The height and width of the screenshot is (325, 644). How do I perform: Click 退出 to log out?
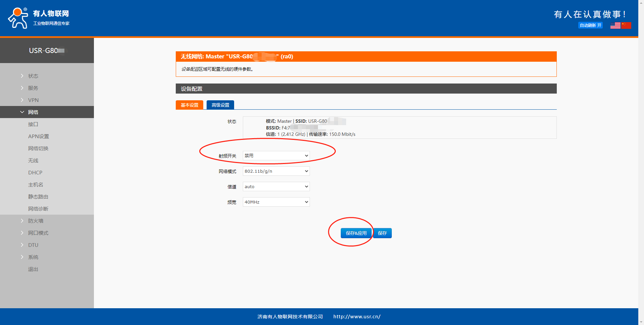point(33,269)
